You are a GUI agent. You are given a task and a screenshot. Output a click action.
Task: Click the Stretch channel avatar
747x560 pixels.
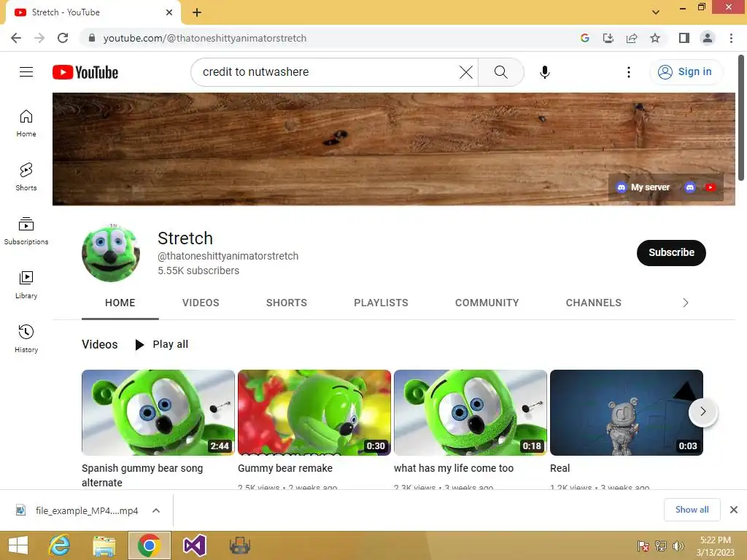111,253
